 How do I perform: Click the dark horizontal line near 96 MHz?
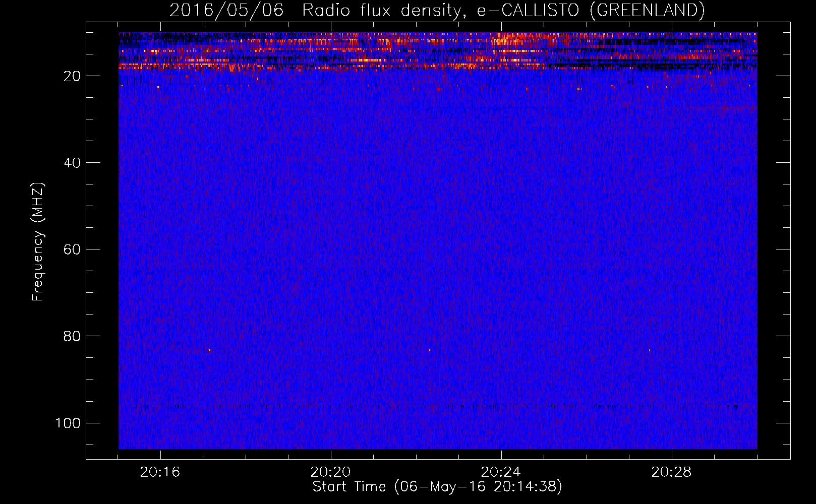click(438, 406)
